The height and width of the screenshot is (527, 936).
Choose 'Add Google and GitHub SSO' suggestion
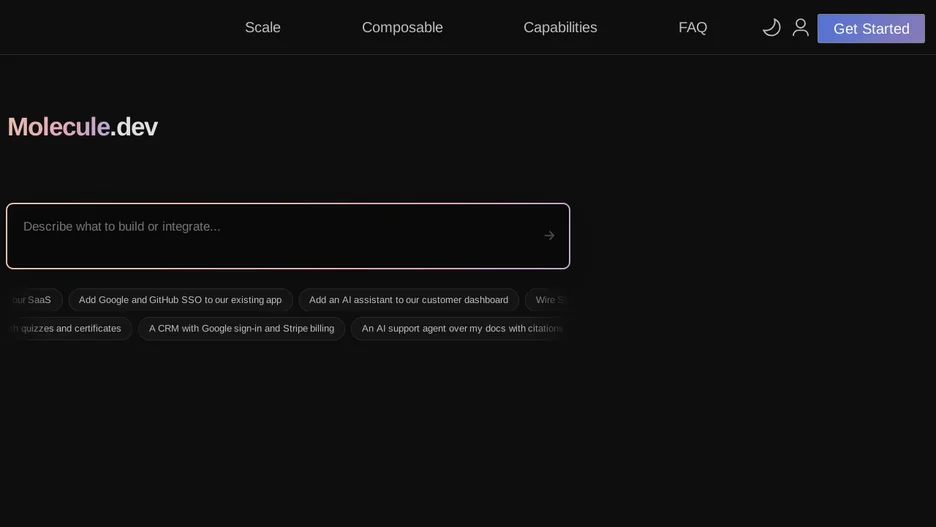[x=180, y=300]
